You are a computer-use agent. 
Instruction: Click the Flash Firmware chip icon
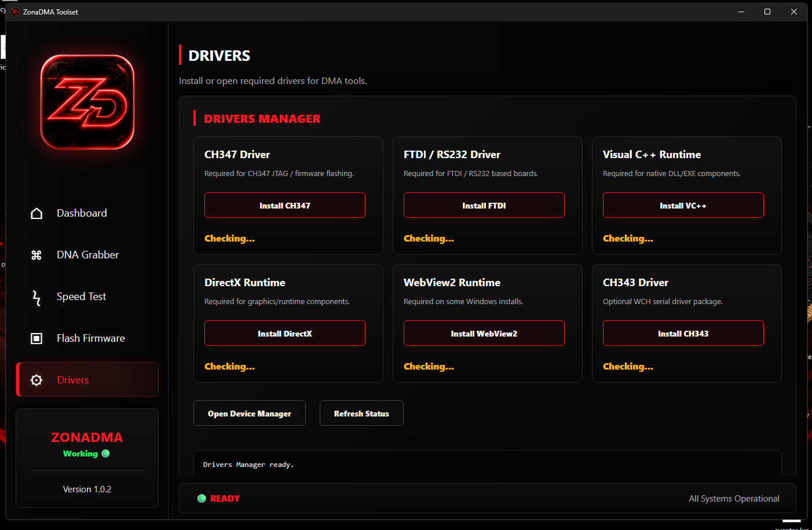click(36, 338)
